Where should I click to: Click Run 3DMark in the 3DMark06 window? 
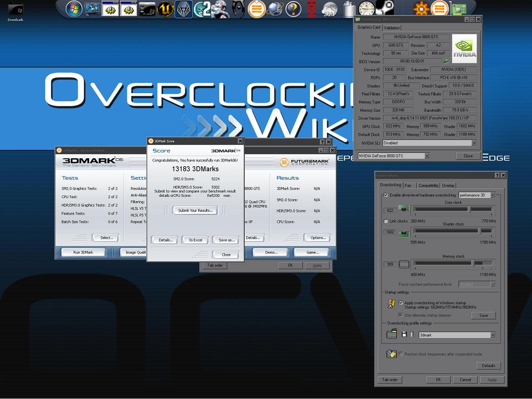point(83,252)
